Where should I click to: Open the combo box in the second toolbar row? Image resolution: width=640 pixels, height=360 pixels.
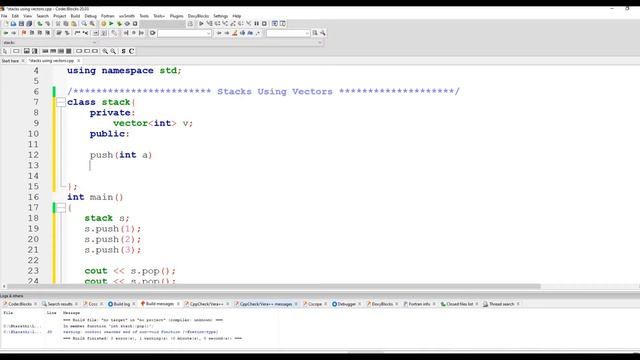[x=184, y=33]
